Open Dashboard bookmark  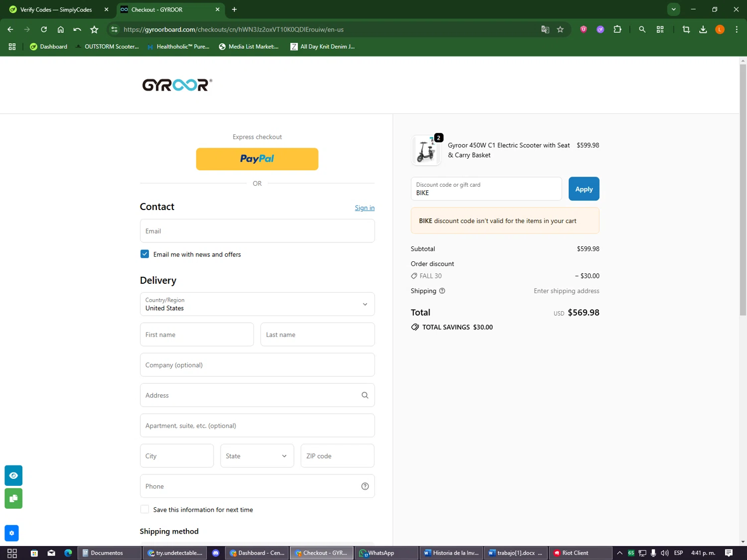coord(48,46)
